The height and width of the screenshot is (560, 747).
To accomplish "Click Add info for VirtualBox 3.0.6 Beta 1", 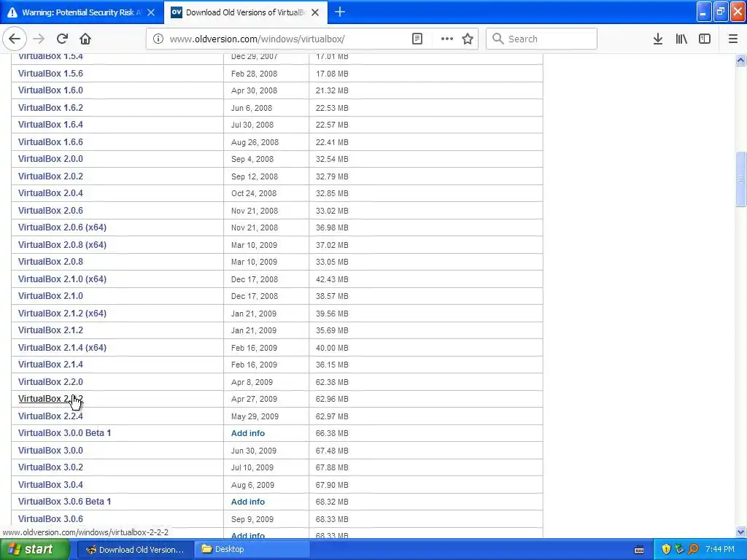I will 248,502.
